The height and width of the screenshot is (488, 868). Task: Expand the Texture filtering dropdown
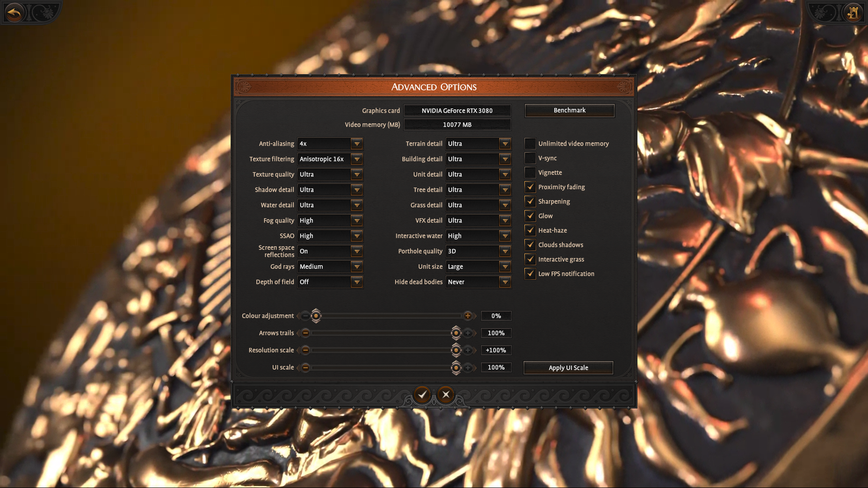point(357,159)
